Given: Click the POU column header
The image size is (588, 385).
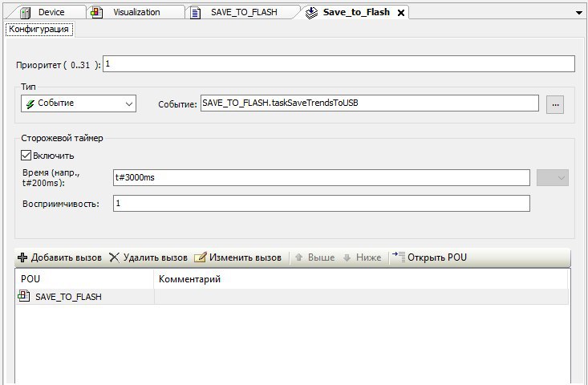Looking at the screenshot, I should (x=84, y=279).
